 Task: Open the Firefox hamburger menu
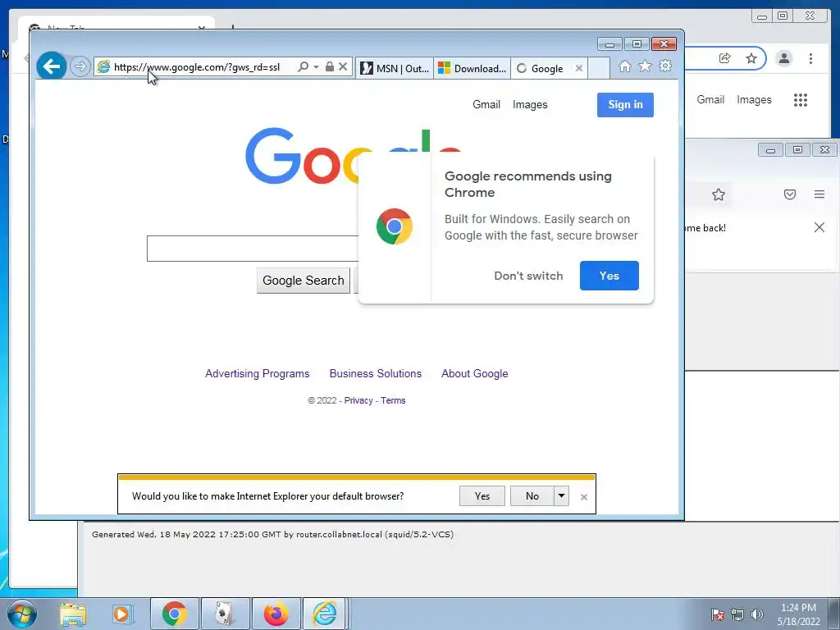819,194
